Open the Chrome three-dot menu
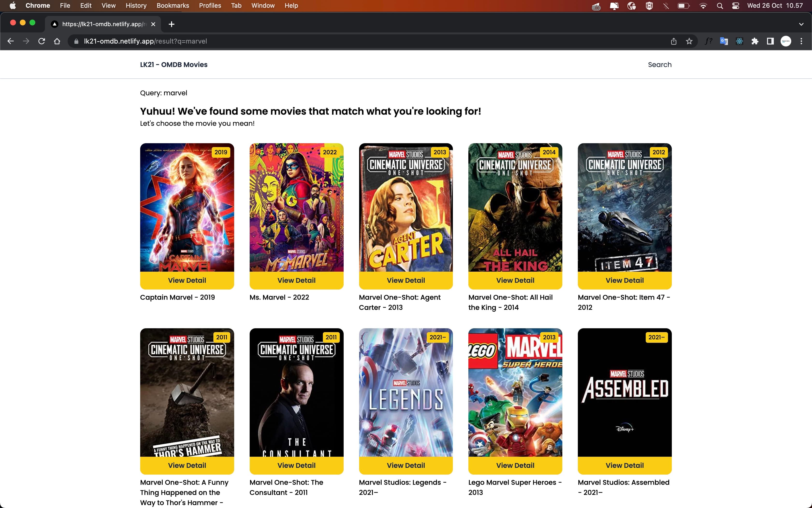 (x=801, y=41)
